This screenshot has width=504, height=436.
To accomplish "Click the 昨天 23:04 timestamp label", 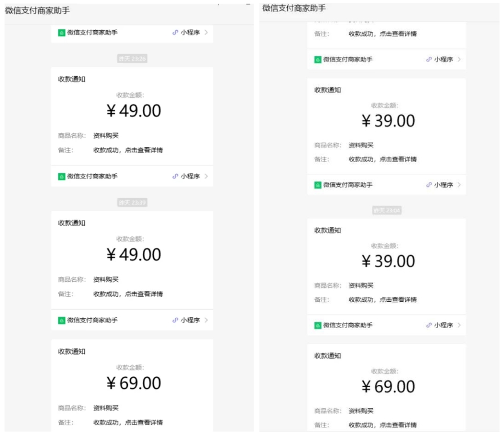I will pyautogui.click(x=386, y=210).
